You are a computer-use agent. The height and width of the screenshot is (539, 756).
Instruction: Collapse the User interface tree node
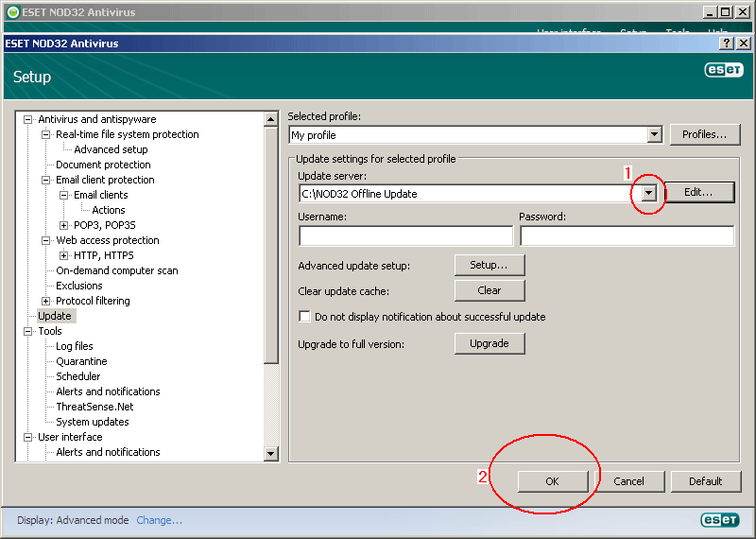(28, 437)
